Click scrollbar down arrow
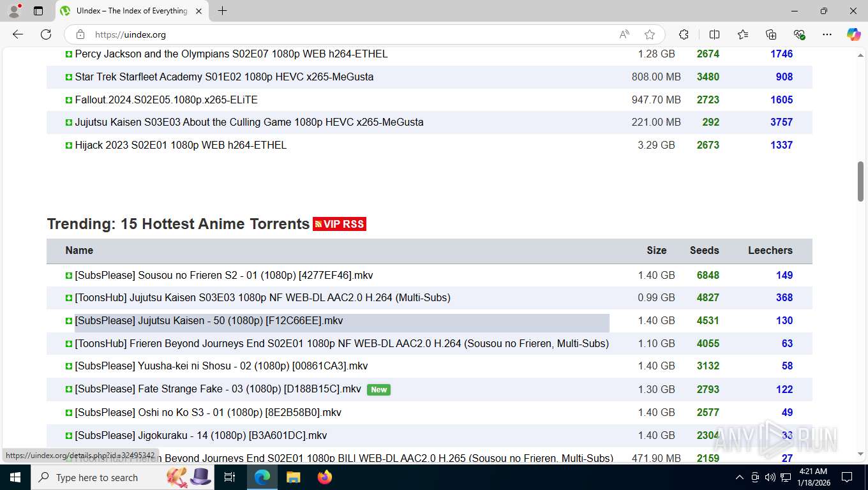868x490 pixels. (860, 454)
